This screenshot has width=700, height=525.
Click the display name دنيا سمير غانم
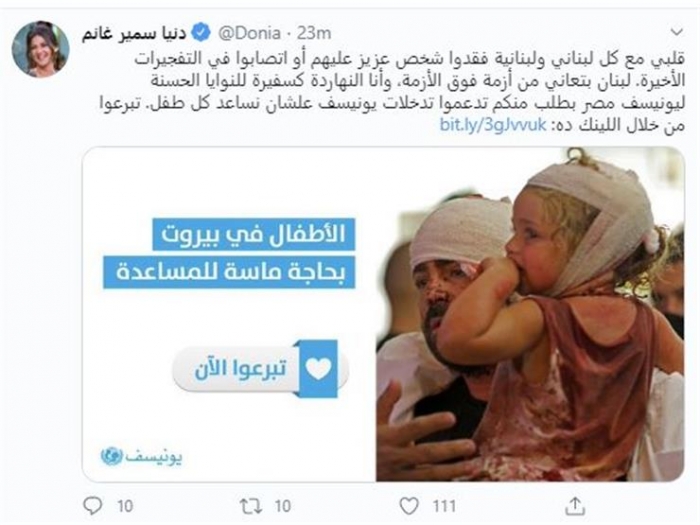coord(134,33)
